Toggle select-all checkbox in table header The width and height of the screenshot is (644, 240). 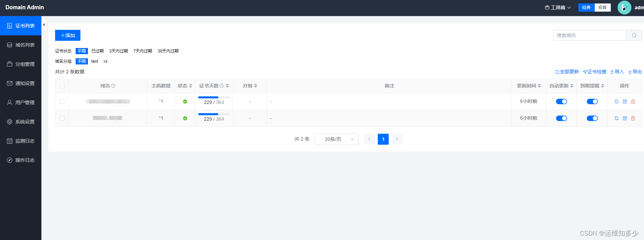[62, 86]
